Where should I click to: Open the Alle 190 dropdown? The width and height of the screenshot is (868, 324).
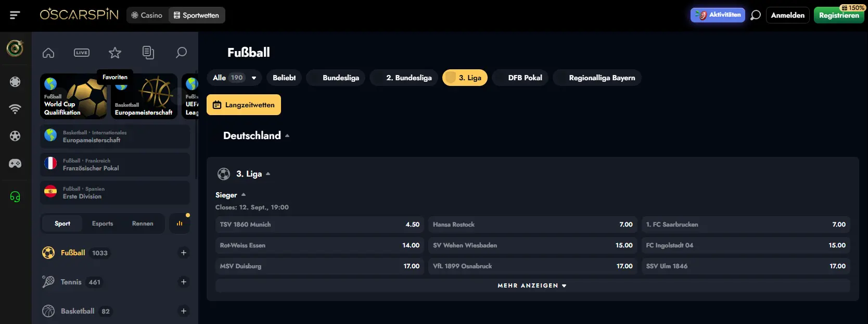coord(234,78)
